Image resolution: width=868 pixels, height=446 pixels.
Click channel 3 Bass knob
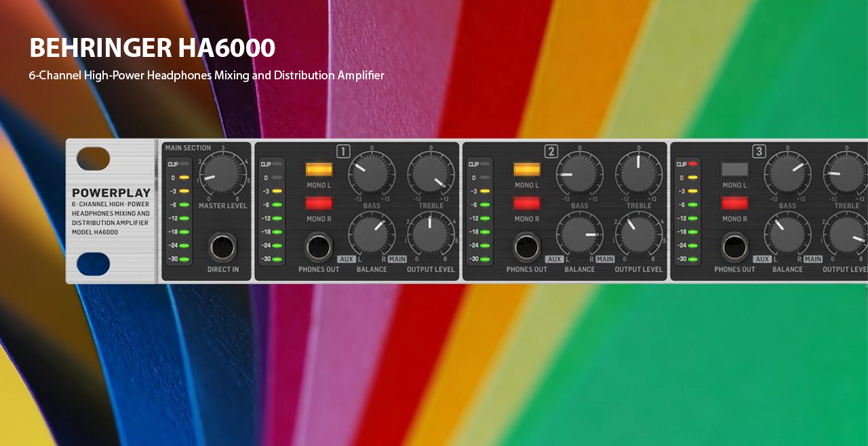click(x=787, y=174)
